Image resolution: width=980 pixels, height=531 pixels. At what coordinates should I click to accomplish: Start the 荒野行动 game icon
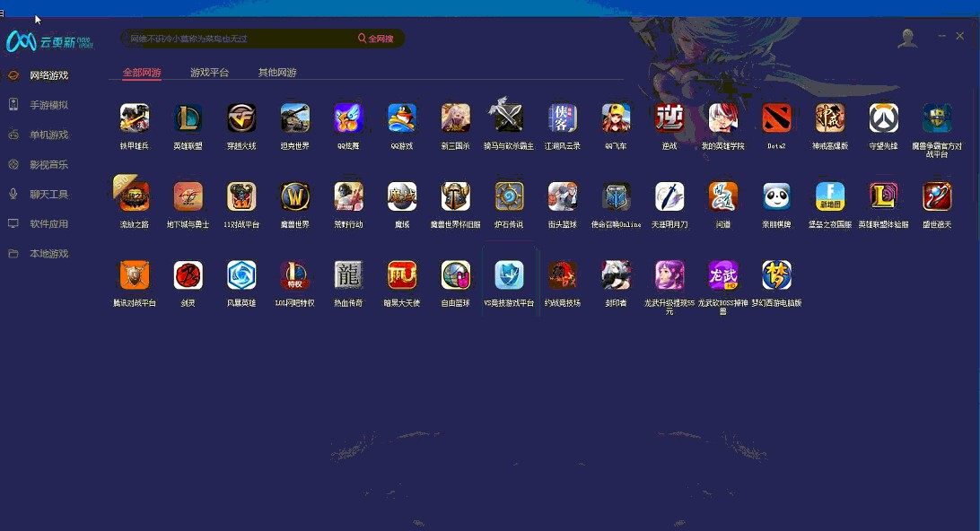pyautogui.click(x=348, y=196)
